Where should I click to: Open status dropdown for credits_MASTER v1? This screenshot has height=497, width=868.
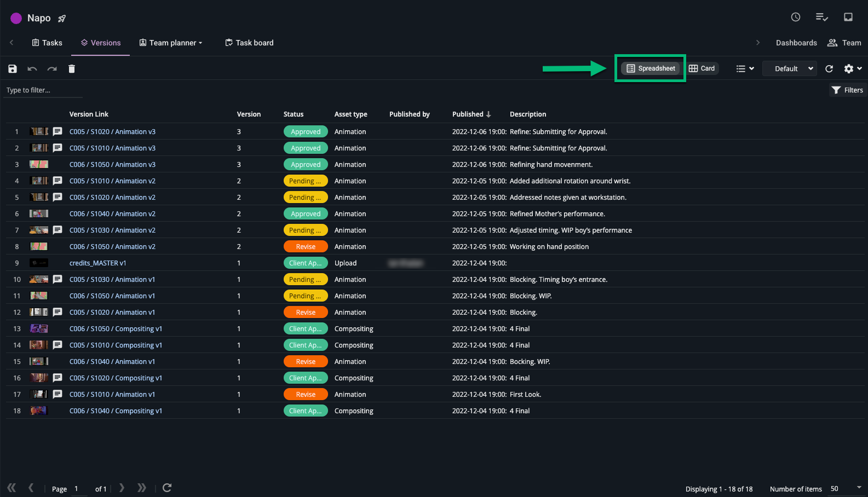point(306,263)
